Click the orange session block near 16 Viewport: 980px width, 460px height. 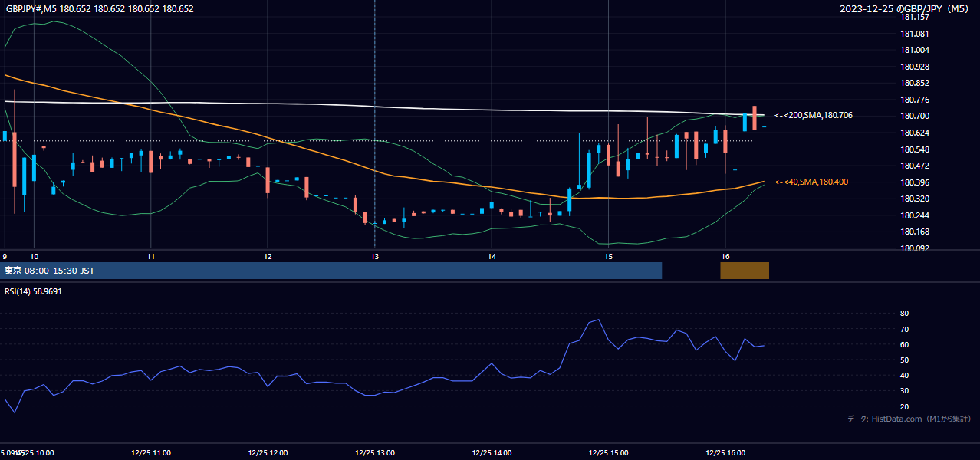pyautogui.click(x=745, y=271)
